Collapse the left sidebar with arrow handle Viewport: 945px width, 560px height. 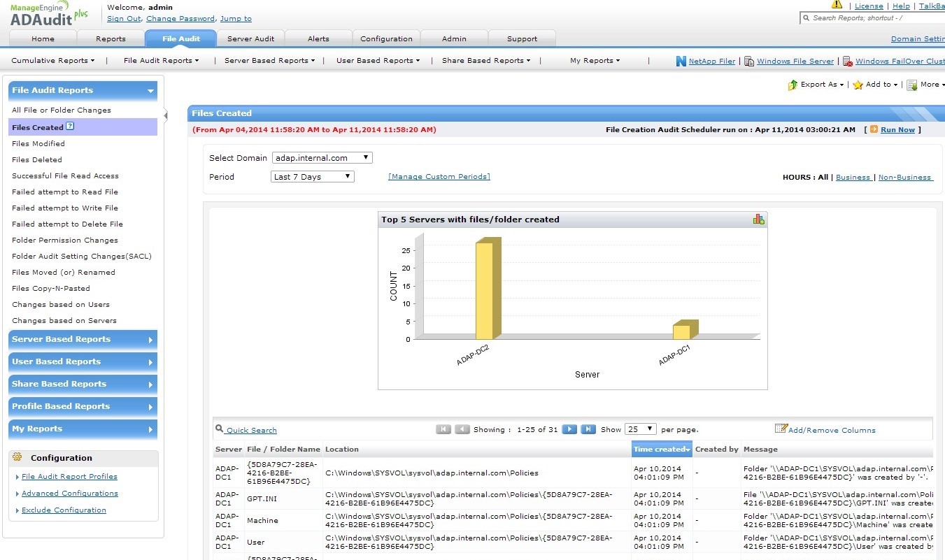tap(166, 115)
